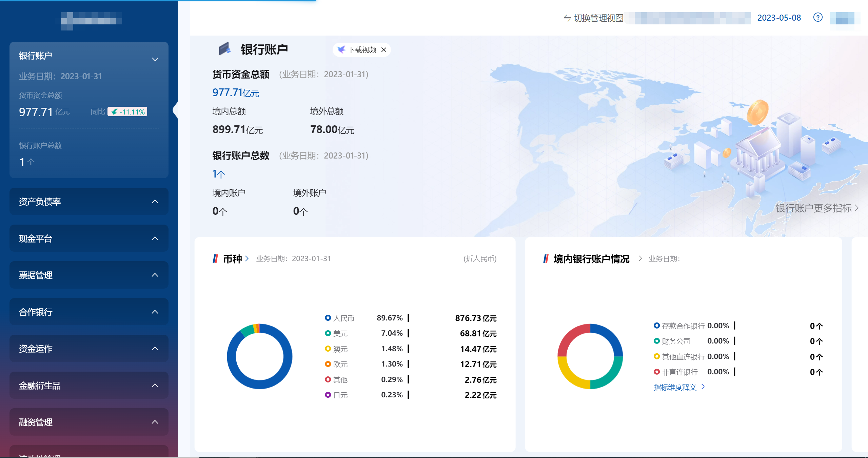Click the 68.81 亿元 amount

pyautogui.click(x=478, y=333)
